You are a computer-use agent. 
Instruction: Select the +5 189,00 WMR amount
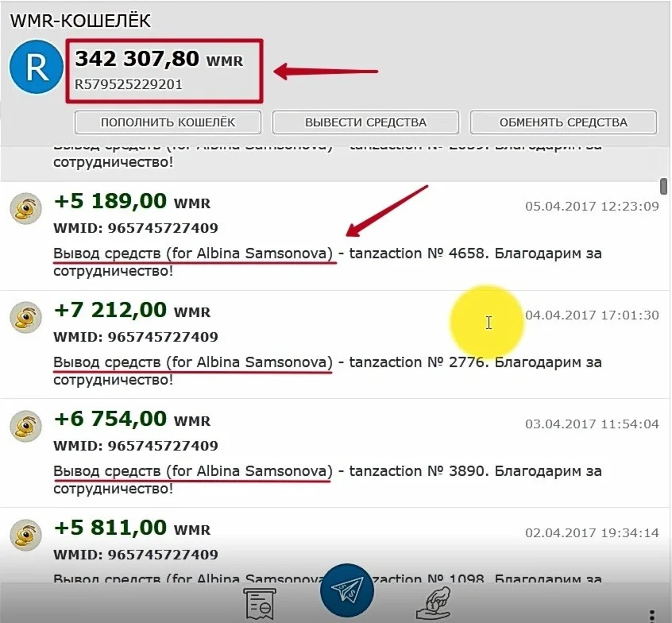tap(132, 201)
